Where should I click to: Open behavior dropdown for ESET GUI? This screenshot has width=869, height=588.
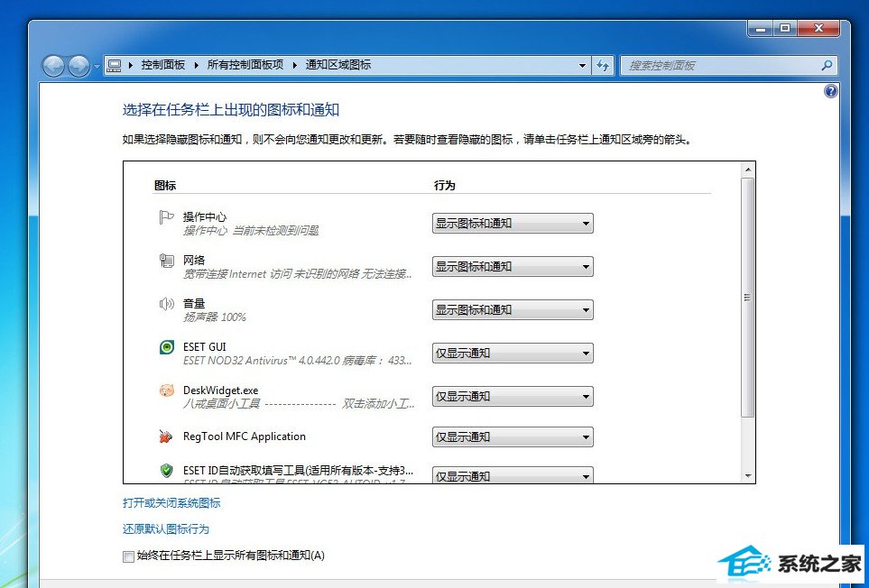(x=513, y=353)
